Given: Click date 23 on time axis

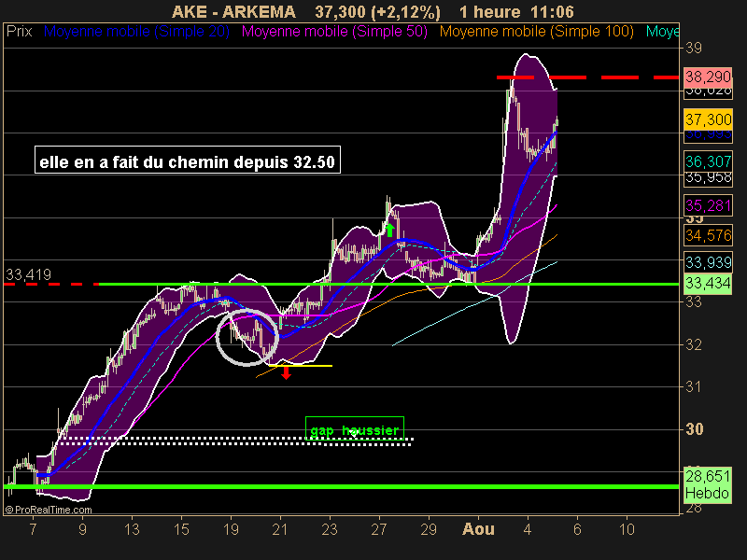Looking at the screenshot, I should (x=330, y=529).
